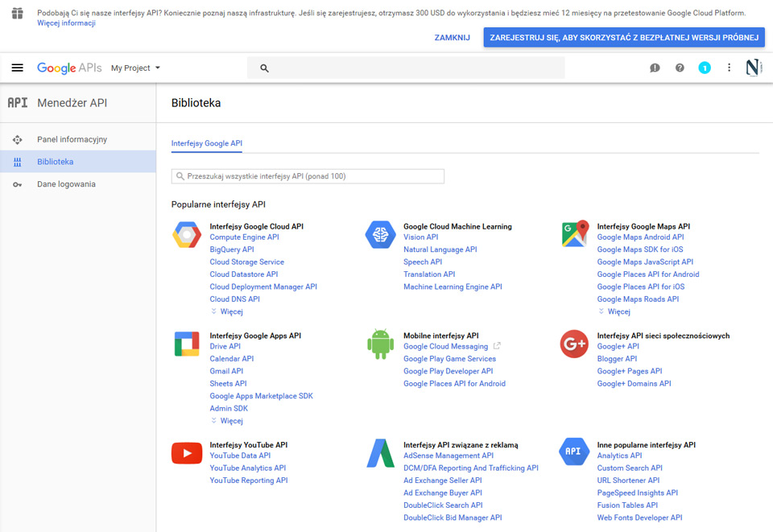Open Google+ Domains API link

tap(634, 384)
